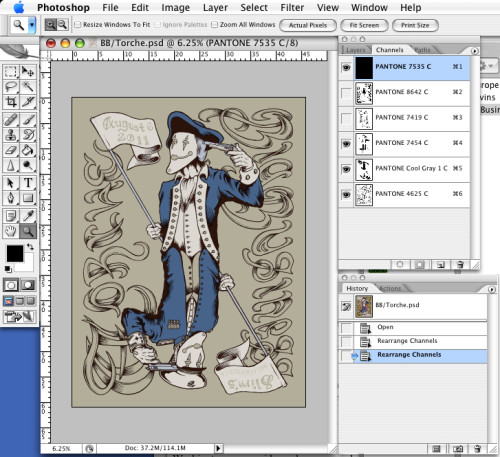The height and width of the screenshot is (457, 500).
Task: Open the History panel flyout menu
Action: point(492,289)
